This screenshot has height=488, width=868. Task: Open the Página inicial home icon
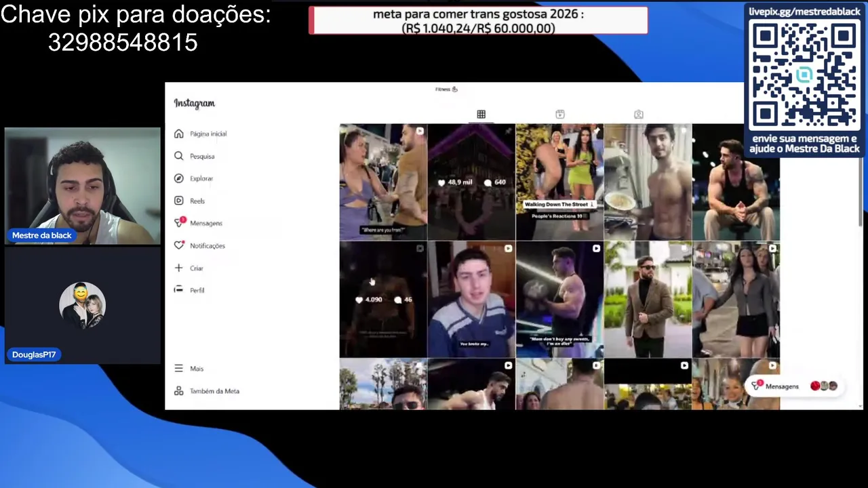(178, 134)
